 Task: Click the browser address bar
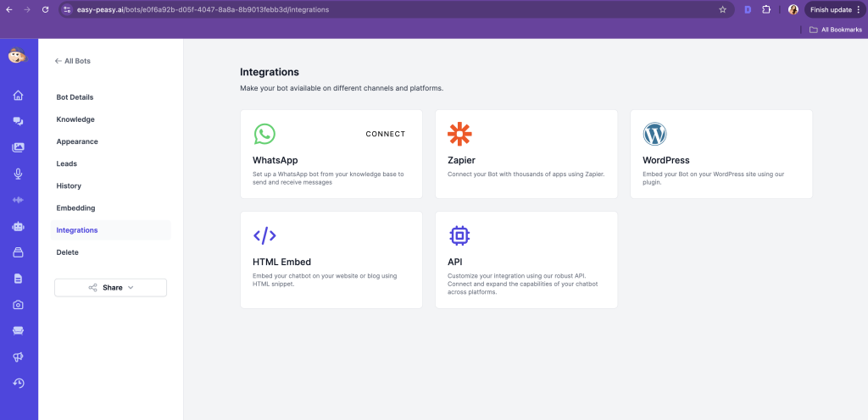pos(381,9)
